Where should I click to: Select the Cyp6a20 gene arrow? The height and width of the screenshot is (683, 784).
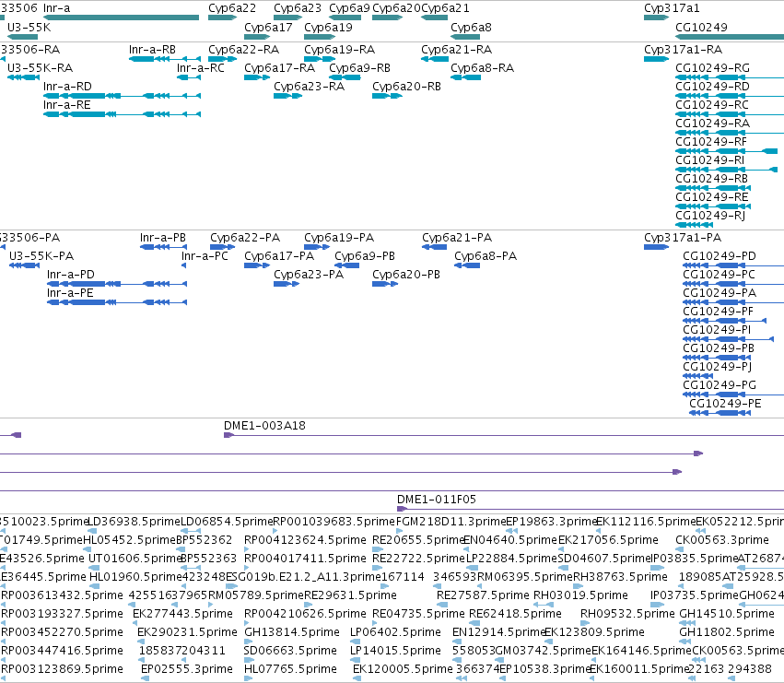[x=388, y=18]
